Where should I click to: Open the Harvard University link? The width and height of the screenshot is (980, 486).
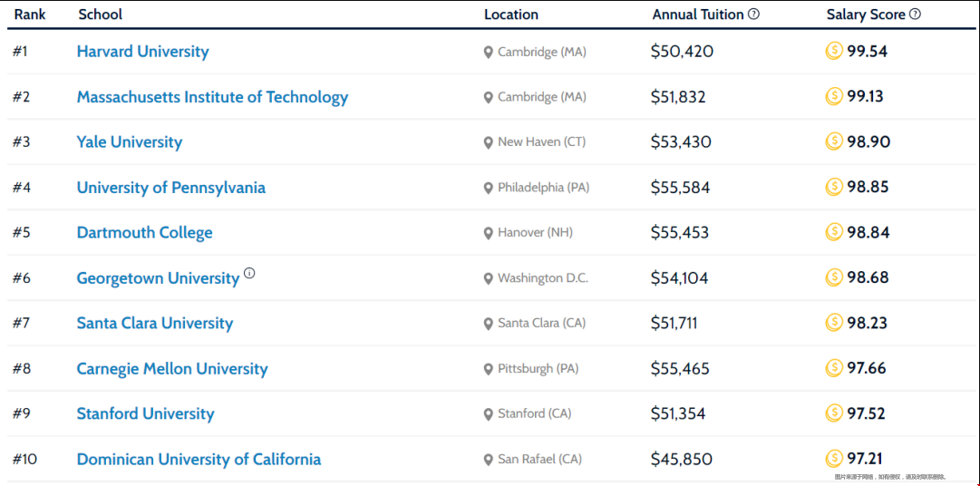(x=143, y=52)
